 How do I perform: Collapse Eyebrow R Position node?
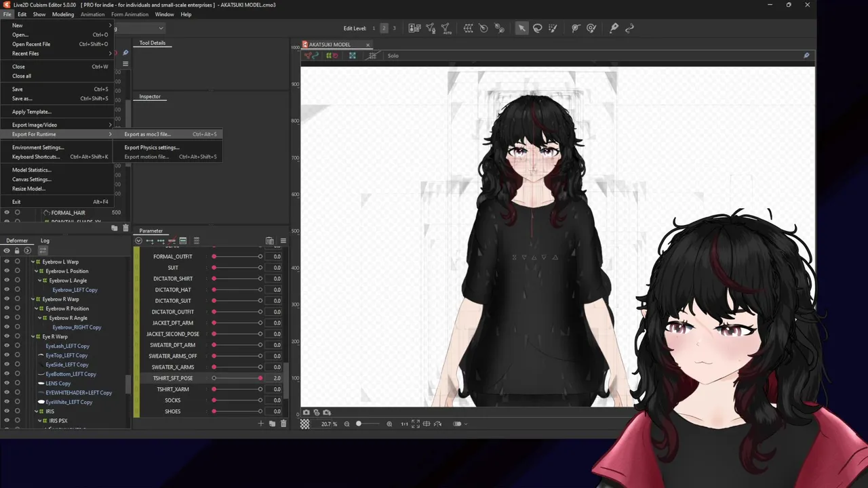pyautogui.click(x=36, y=308)
